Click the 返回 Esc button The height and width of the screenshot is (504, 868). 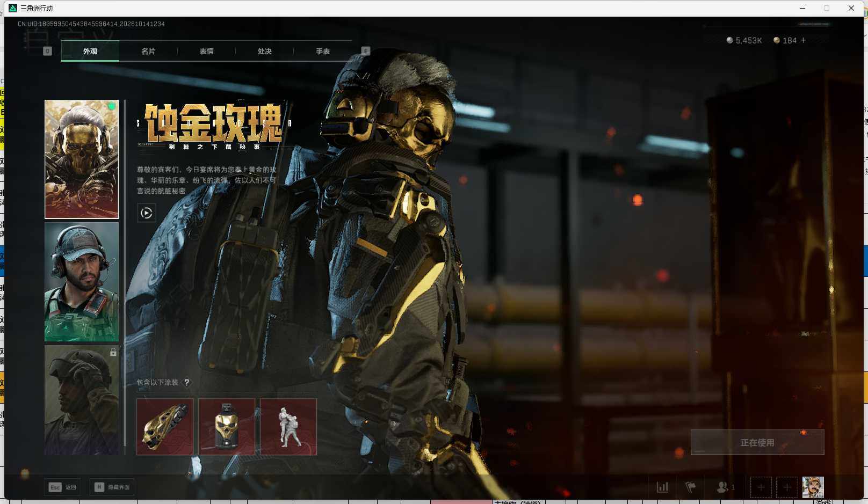[x=63, y=487]
